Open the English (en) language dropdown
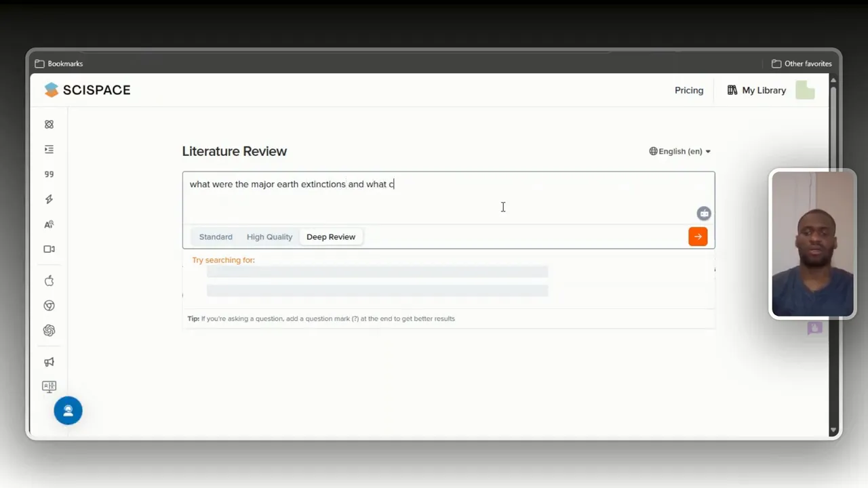This screenshot has width=868, height=488. point(679,151)
